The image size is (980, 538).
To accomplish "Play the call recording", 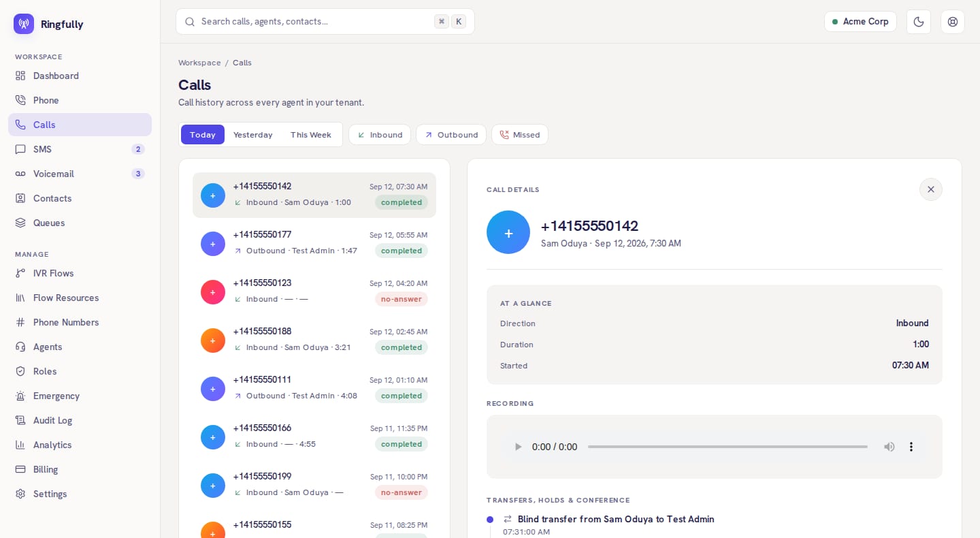I will (518, 447).
